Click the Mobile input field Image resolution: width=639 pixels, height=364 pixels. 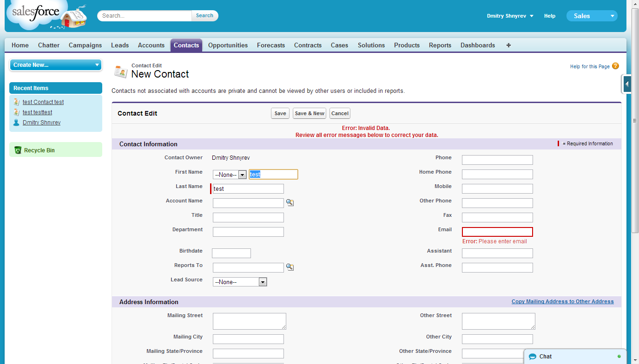click(x=497, y=188)
